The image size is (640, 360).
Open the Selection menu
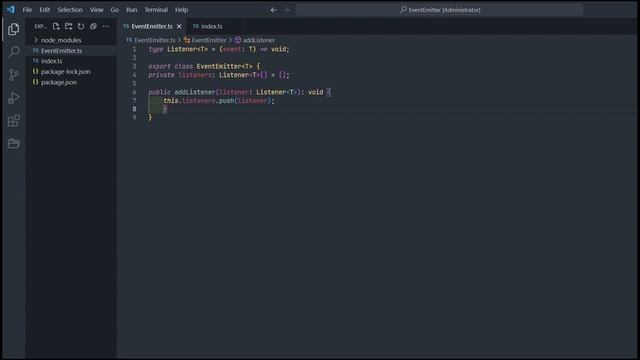(70, 10)
